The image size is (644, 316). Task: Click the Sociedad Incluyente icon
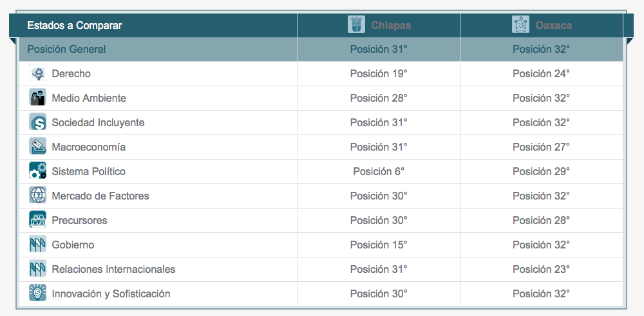[x=37, y=123]
